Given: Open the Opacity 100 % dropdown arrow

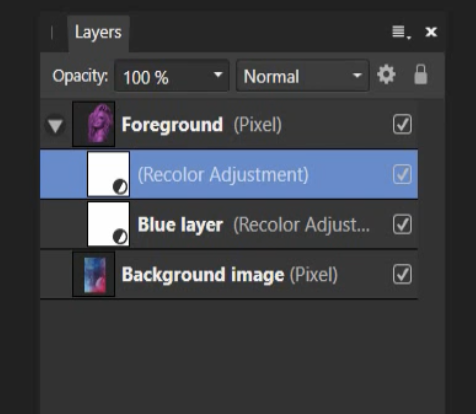Looking at the screenshot, I should tap(218, 75).
